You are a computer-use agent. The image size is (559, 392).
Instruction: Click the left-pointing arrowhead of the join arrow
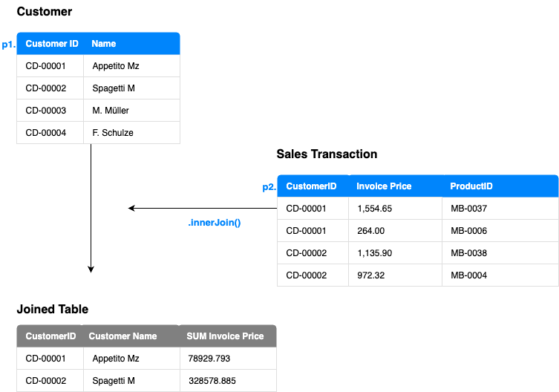click(x=131, y=209)
